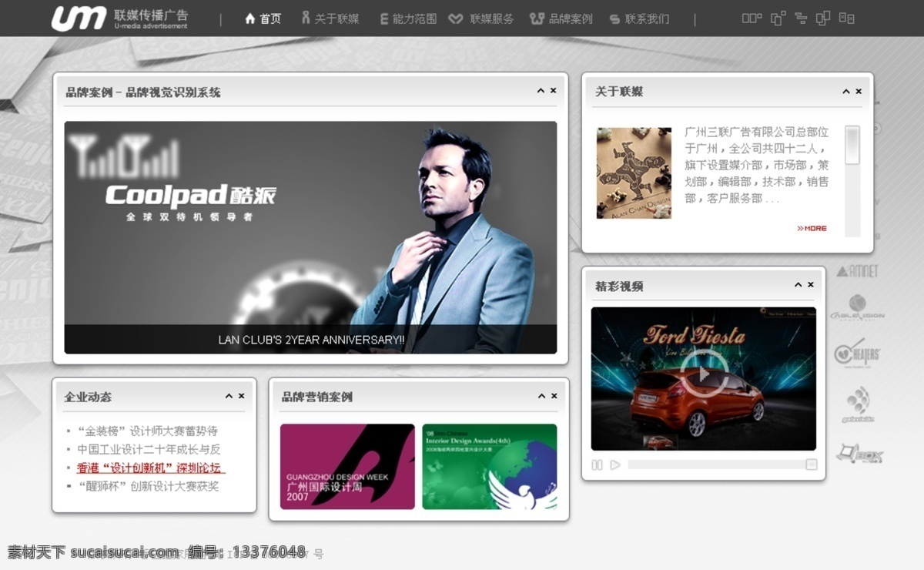Collapse the 企业动态 panel

[229, 396]
